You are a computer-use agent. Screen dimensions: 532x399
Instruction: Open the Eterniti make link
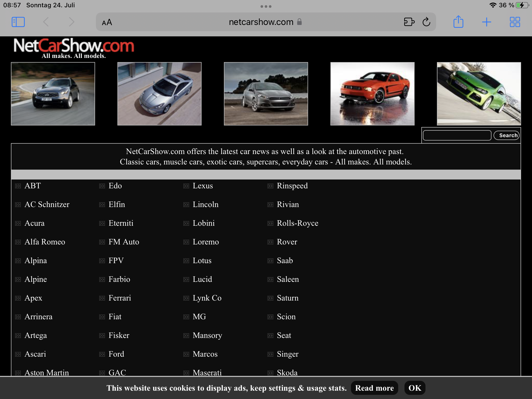[x=121, y=223]
